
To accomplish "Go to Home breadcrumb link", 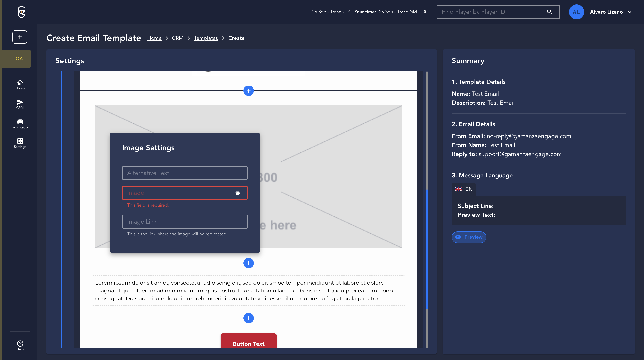I will click(154, 38).
